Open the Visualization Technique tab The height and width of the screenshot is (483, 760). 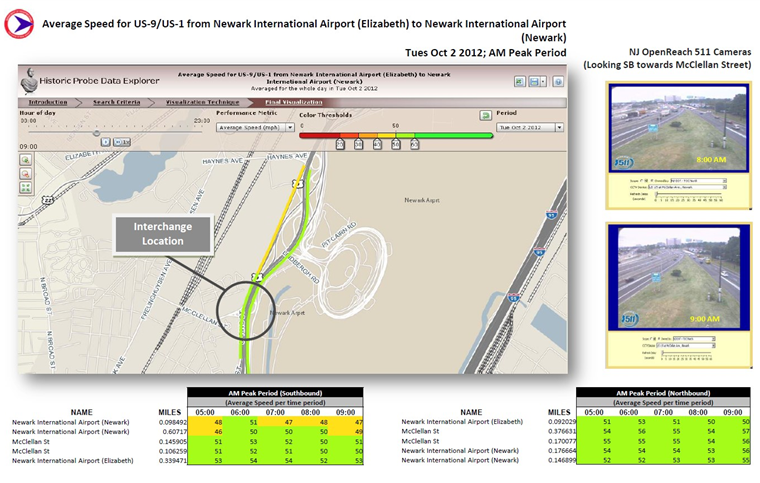pyautogui.click(x=204, y=102)
